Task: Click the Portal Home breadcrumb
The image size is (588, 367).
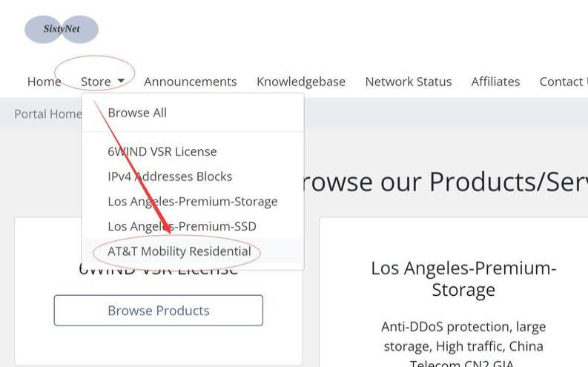Action: 47,113
